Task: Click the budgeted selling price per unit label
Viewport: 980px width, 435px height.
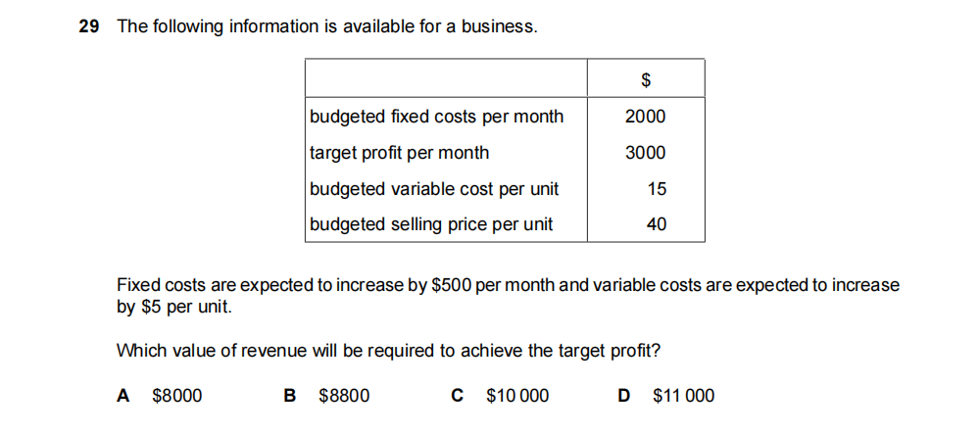Action: click(x=432, y=224)
